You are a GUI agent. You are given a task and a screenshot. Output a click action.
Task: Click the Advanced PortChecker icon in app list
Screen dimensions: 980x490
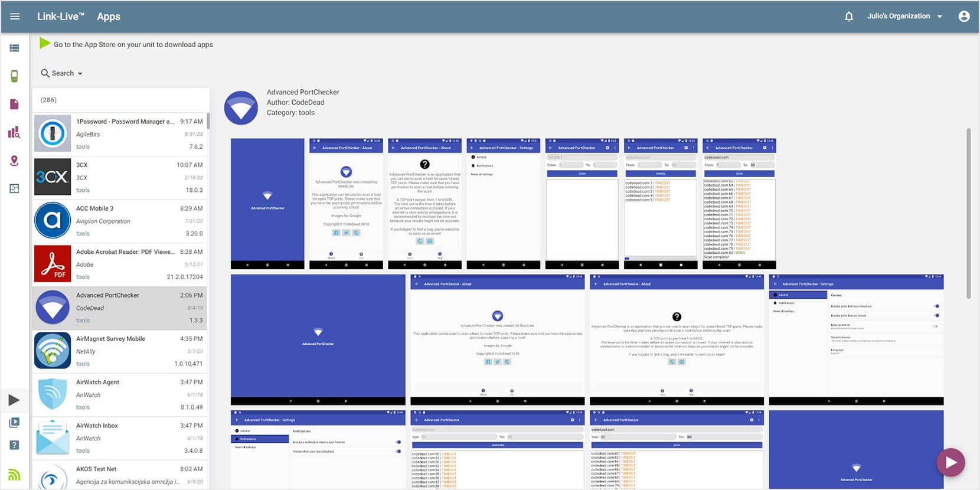pos(53,307)
